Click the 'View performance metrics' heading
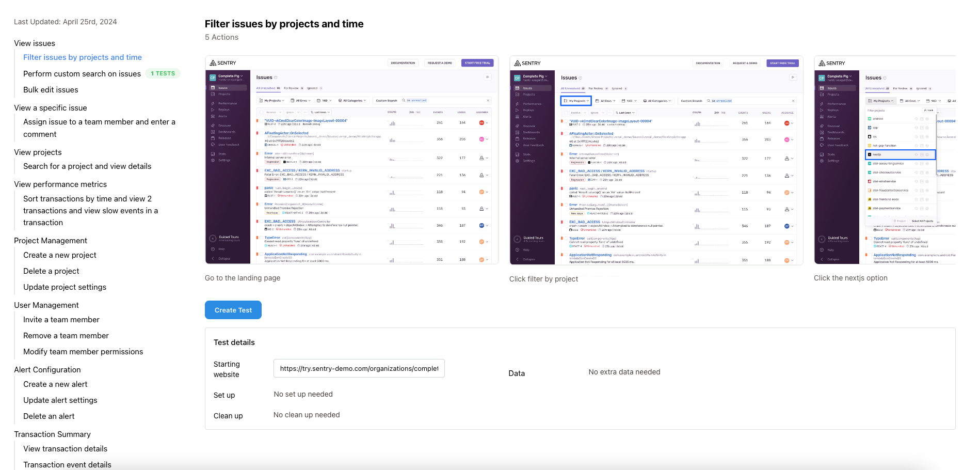Screen dimensions: 980x470 coord(60,184)
